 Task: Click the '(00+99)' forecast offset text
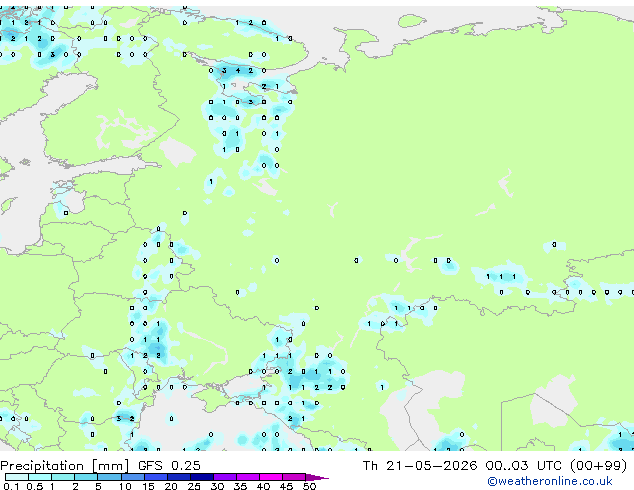(598, 466)
